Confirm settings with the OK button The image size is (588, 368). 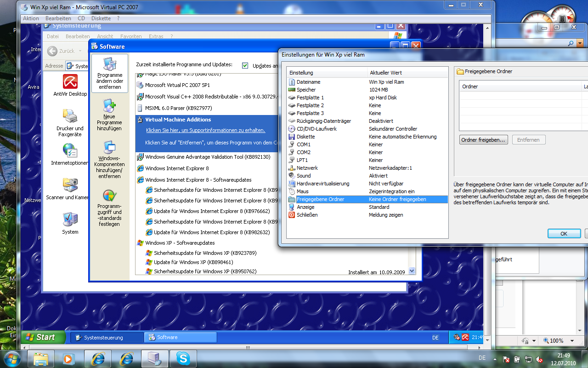(564, 234)
